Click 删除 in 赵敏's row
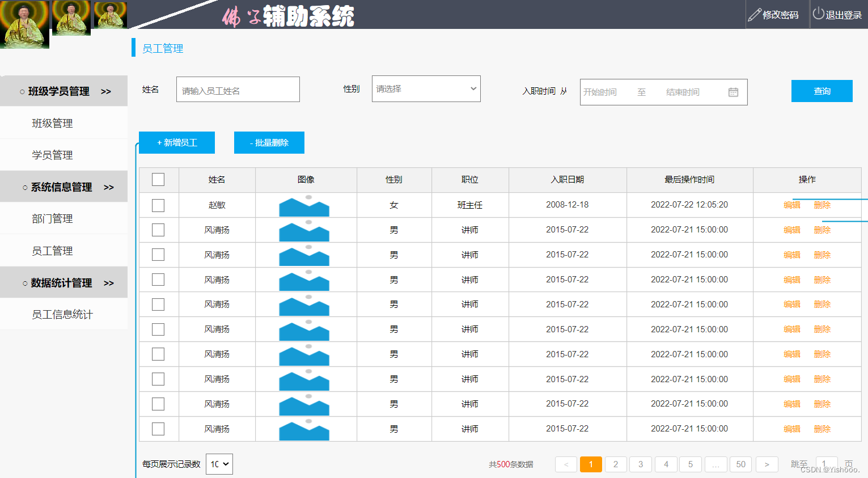 (x=822, y=205)
